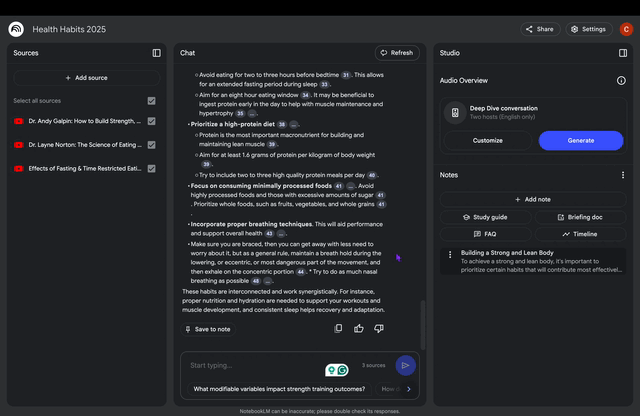Give thumbs down to response
Image resolution: width=640 pixels, height=416 pixels.
coord(379,329)
